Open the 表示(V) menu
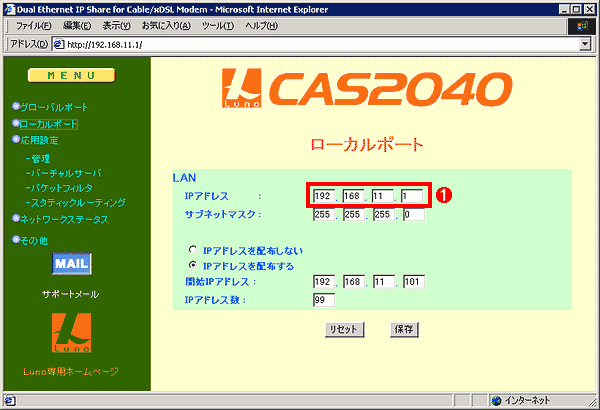Image resolution: width=600 pixels, height=410 pixels. click(117, 26)
